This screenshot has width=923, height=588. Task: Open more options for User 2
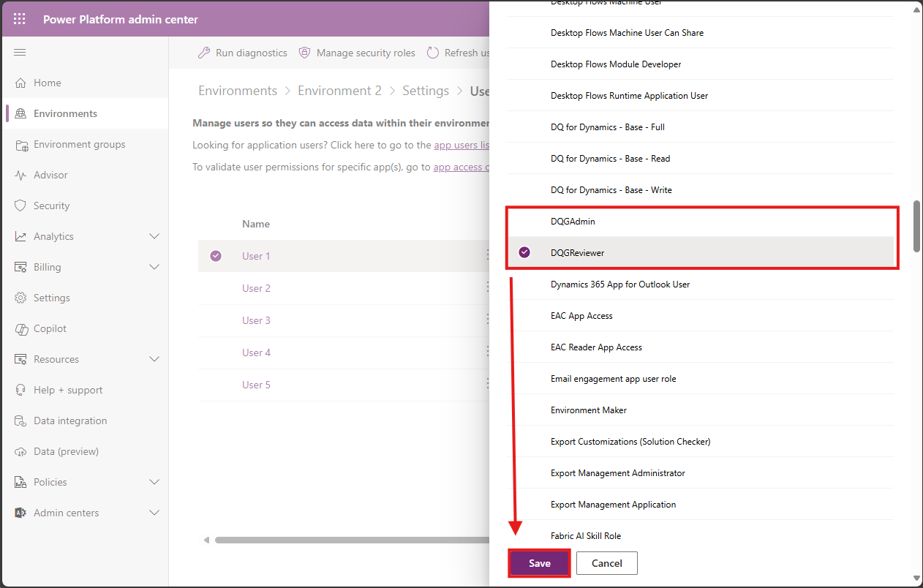click(488, 287)
